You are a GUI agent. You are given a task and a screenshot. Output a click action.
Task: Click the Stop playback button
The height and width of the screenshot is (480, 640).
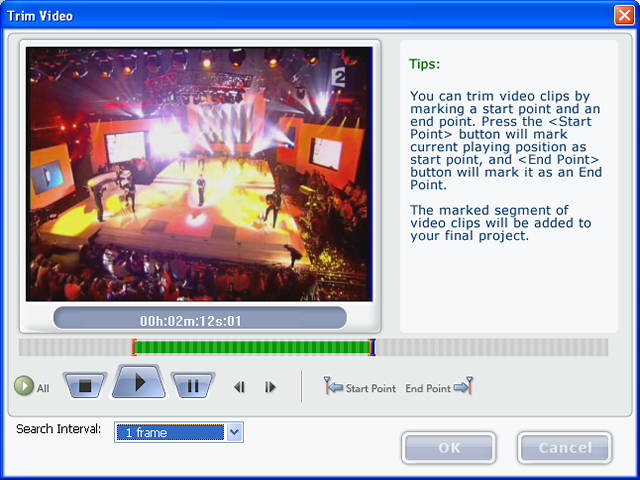coord(85,385)
